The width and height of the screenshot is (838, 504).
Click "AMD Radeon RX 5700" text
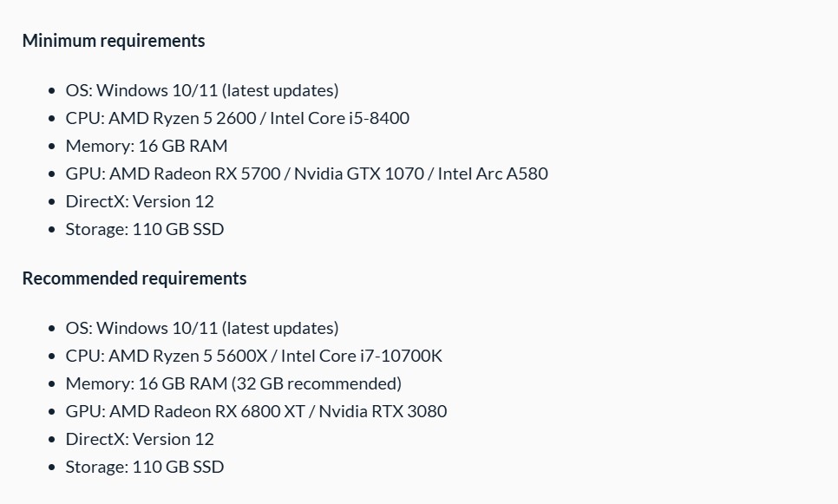(x=195, y=173)
